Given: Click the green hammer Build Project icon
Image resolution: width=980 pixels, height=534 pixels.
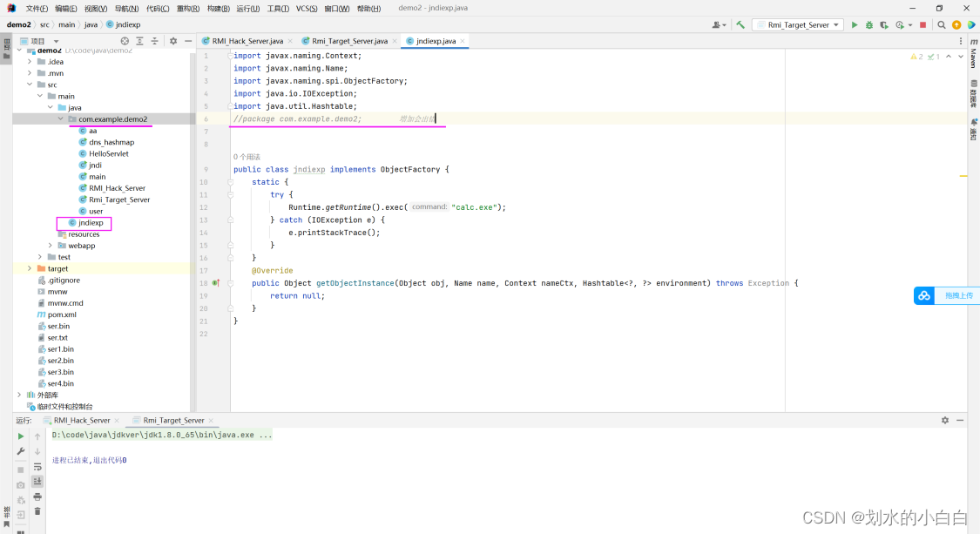Looking at the screenshot, I should [x=740, y=25].
